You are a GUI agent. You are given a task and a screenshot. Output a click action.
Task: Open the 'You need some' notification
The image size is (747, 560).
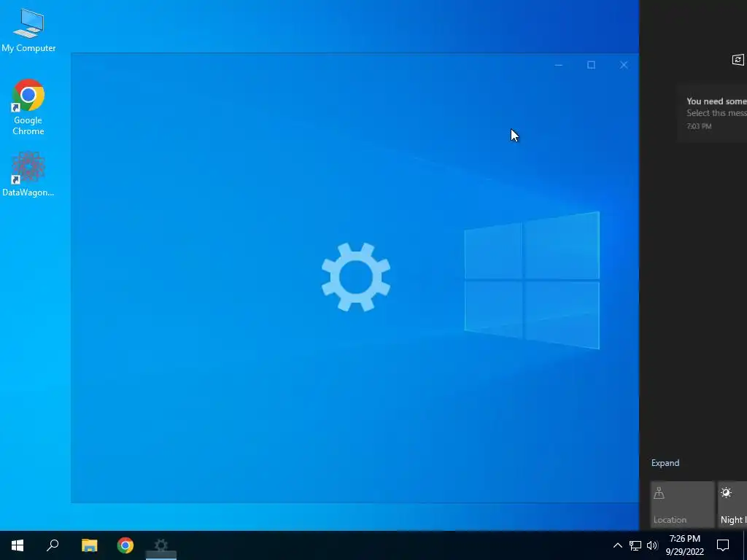(712, 113)
